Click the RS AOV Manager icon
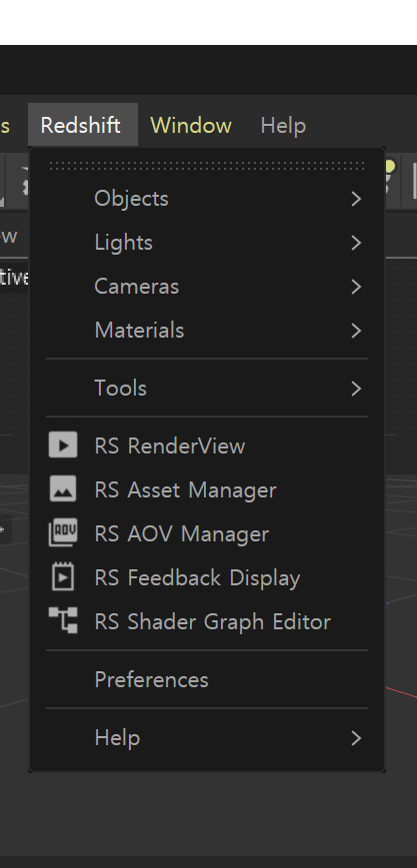The image size is (417, 868). pyautogui.click(x=63, y=533)
